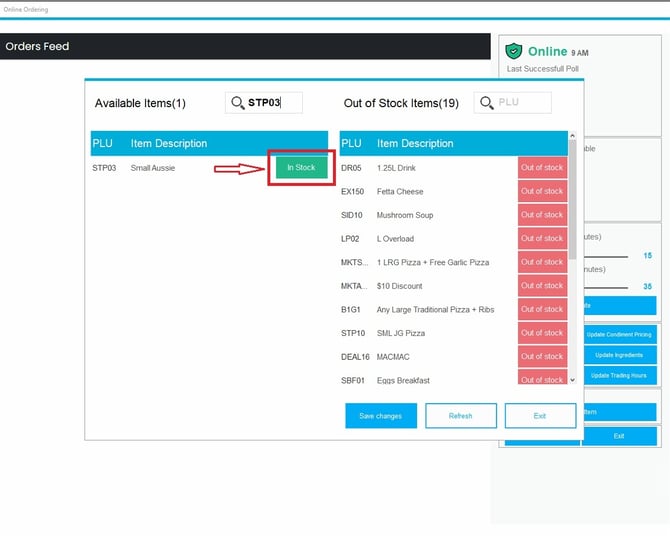Viewport: 670px width, 538px height.
Task: Toggle Out of stock for Fetta Cheese
Action: click(542, 191)
